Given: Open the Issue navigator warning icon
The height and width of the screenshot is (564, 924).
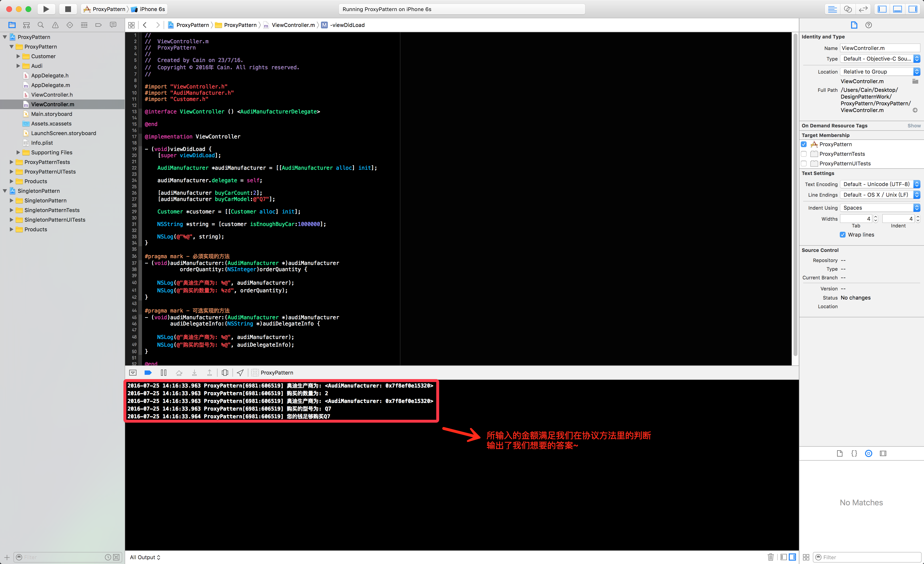Looking at the screenshot, I should coord(55,25).
